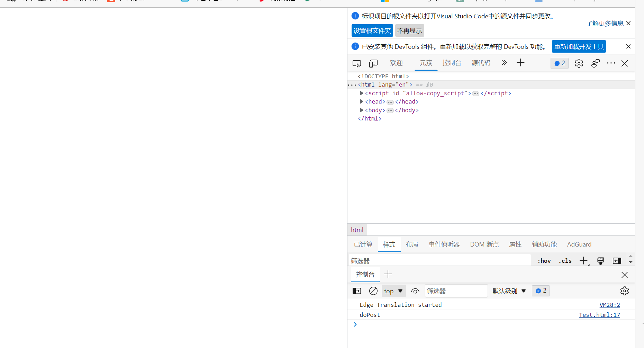This screenshot has height=348, width=644.
Task: Open the 控制台 tab in main toolbar
Action: click(x=452, y=63)
